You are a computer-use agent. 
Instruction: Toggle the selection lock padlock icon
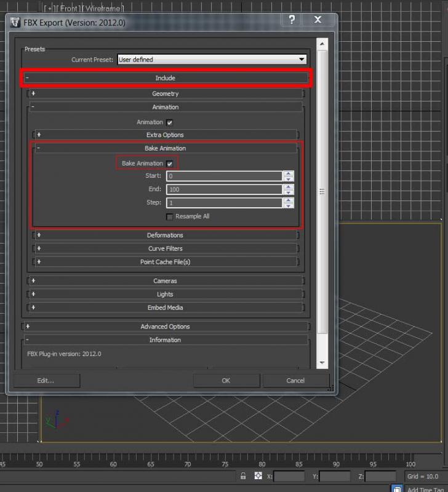243,475
